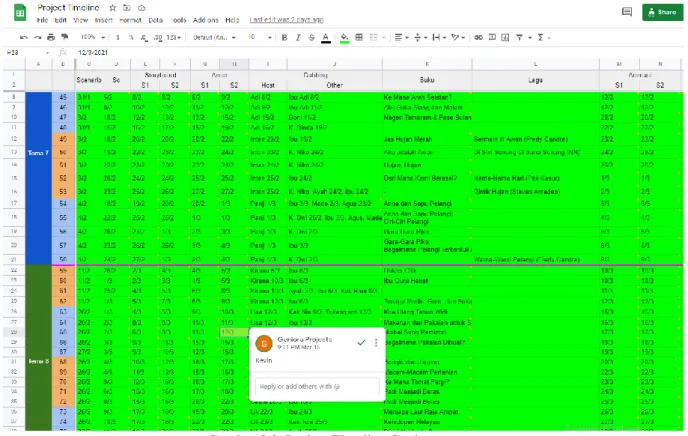Open more number formats dropdown
The image size is (688, 436).
[x=174, y=38]
